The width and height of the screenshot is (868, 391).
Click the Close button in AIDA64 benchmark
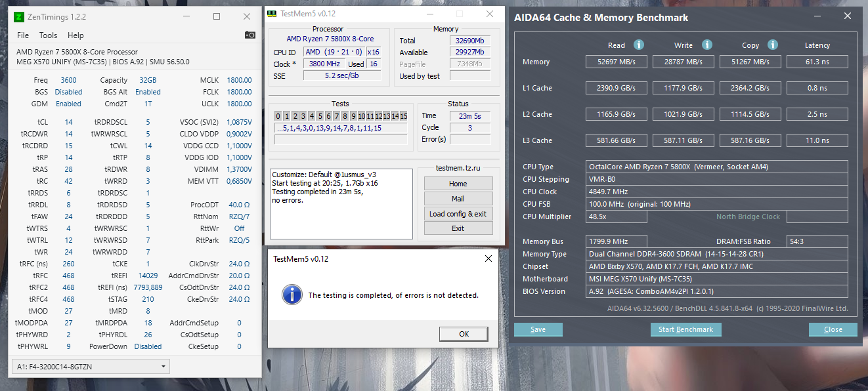click(x=833, y=329)
